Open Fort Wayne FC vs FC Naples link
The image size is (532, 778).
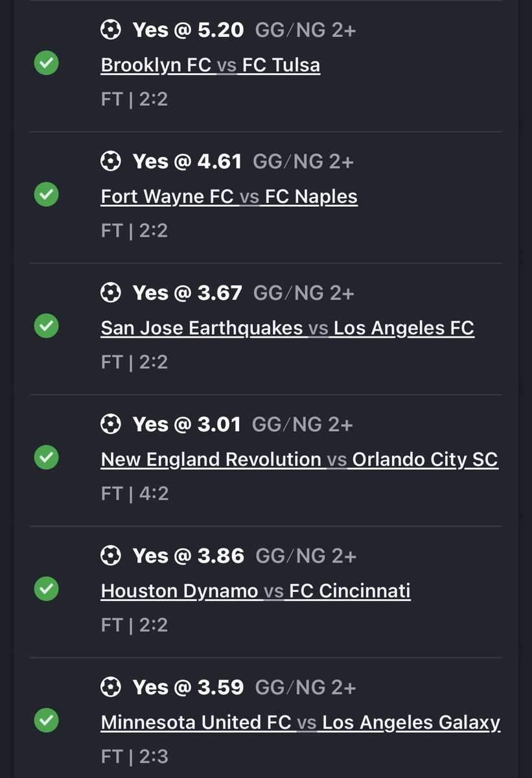point(229,196)
